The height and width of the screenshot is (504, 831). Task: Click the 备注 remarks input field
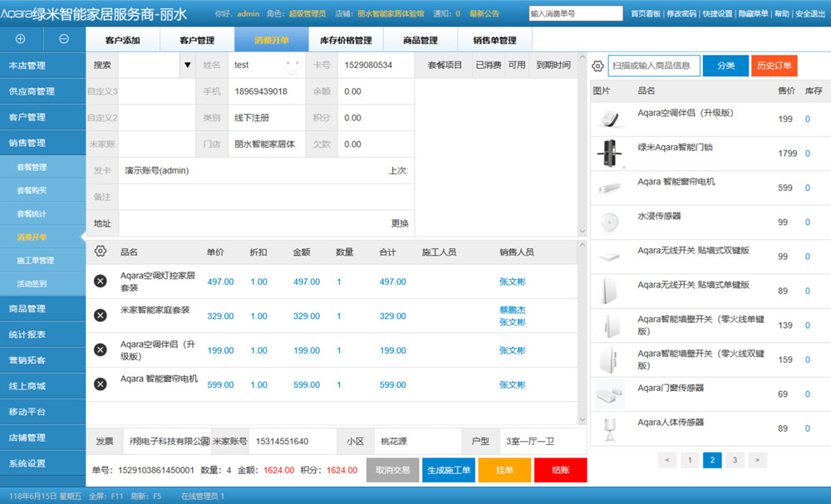[x=266, y=197]
